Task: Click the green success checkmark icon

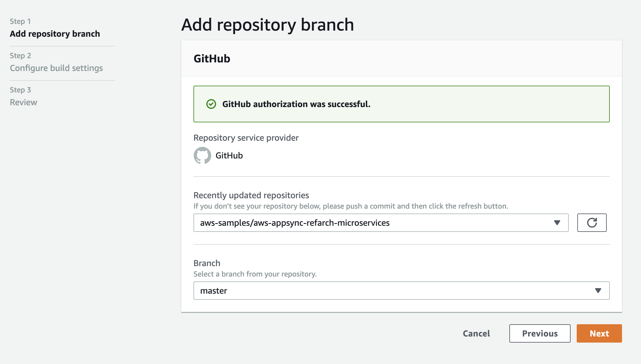Action: pyautogui.click(x=211, y=104)
